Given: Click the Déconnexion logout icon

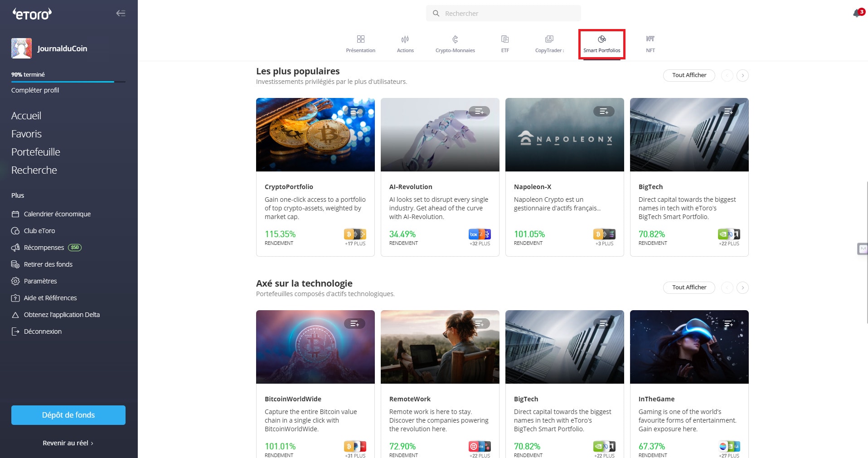Looking at the screenshot, I should 15,331.
